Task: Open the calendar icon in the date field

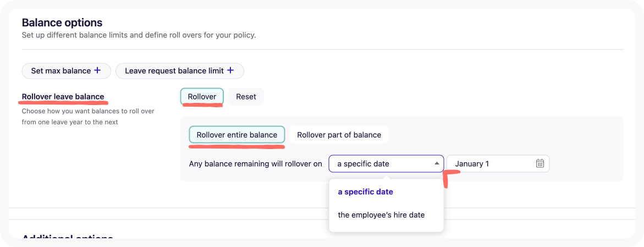Action: tap(540, 163)
